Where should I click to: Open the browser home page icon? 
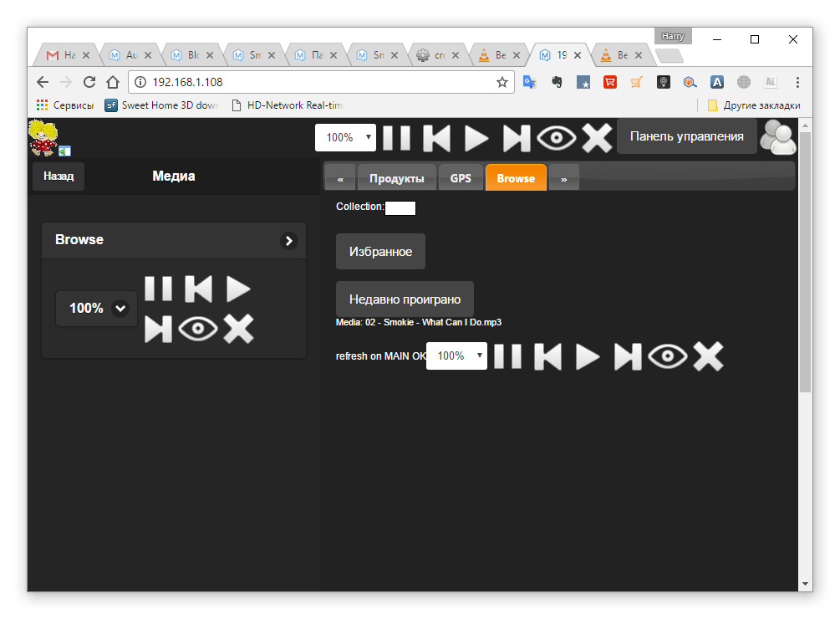pos(113,82)
